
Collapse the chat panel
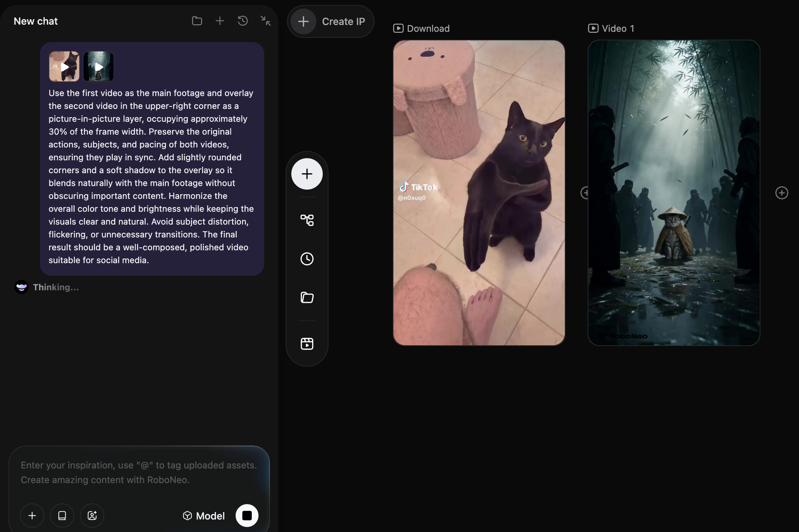tap(266, 21)
